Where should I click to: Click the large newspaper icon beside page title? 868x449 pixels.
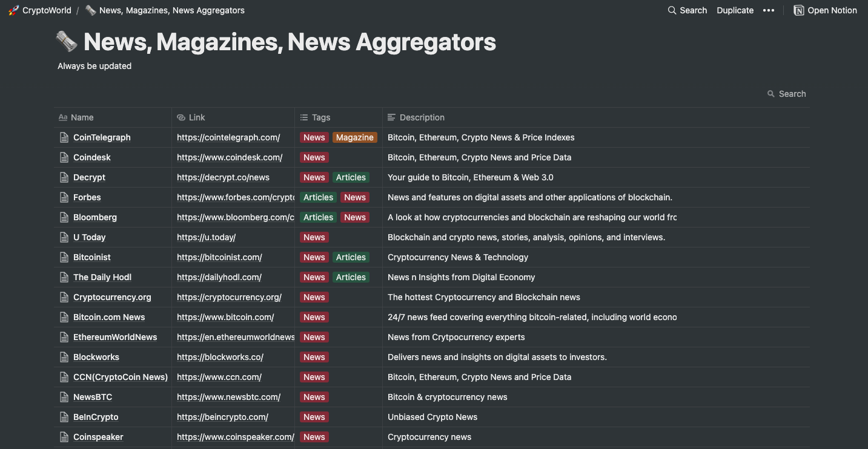point(67,42)
